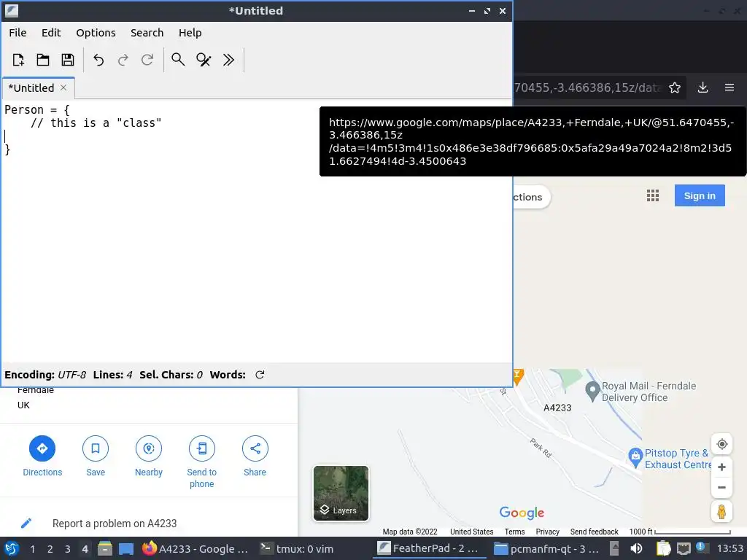Switch to workspace 3
747x560 pixels.
click(x=68, y=549)
